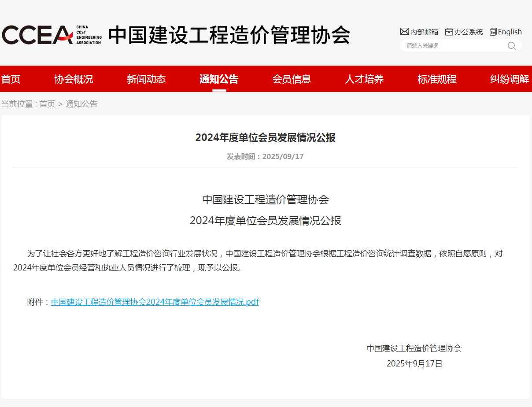Download the 2024年度单位会员发展情况 PDF attachment
This screenshot has height=407, width=532.
click(155, 302)
